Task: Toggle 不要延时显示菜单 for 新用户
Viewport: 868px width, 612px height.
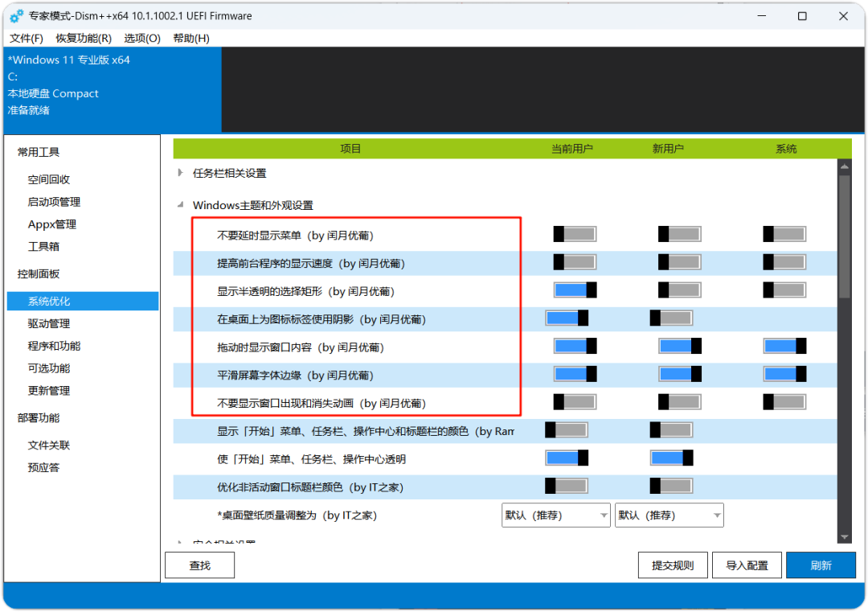Action: (679, 234)
